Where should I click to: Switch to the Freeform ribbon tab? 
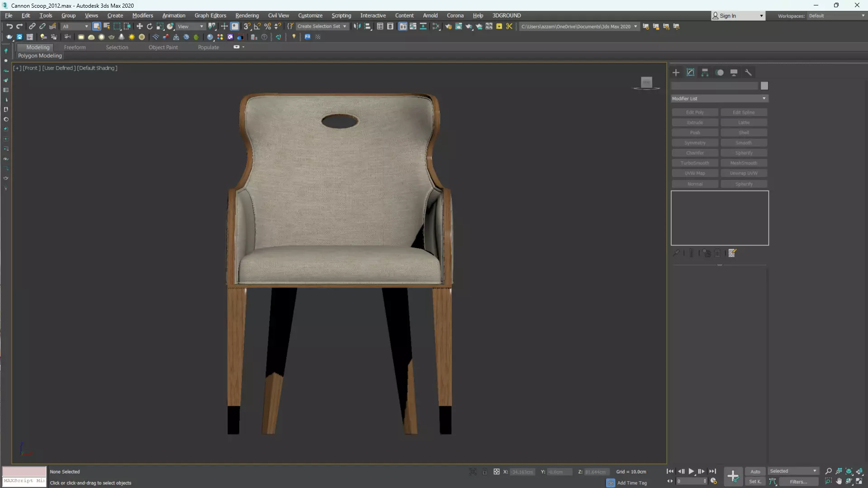pos(75,47)
